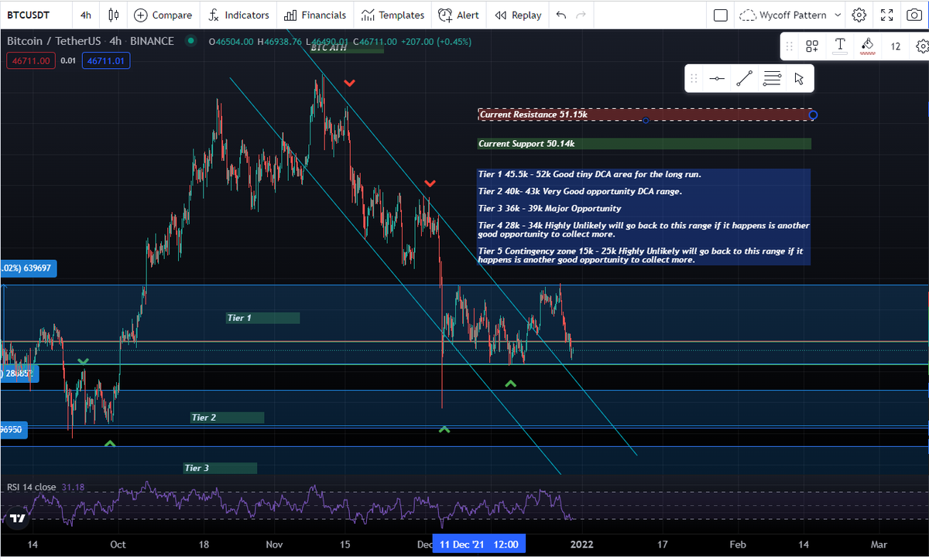The image size is (929, 560).
Task: Select the Tier 2 40k- 43k note text
Action: click(580, 191)
